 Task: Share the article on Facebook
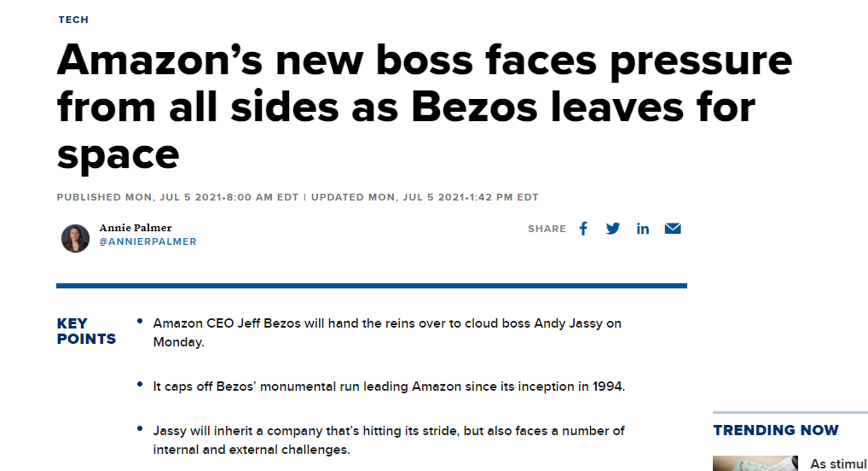pyautogui.click(x=583, y=229)
